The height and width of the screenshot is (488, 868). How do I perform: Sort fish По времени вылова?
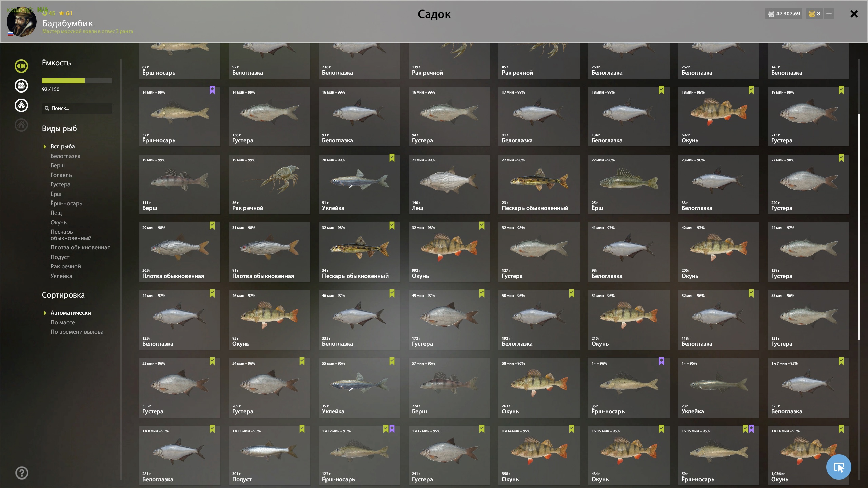(x=77, y=332)
